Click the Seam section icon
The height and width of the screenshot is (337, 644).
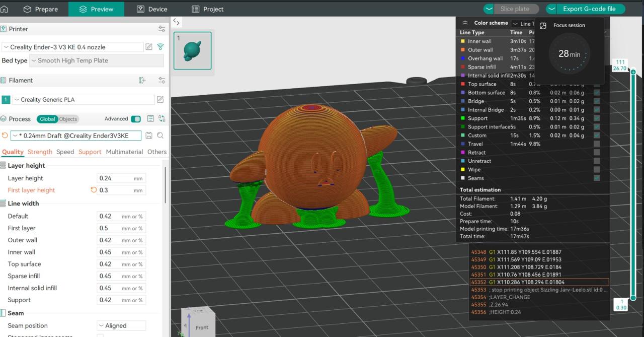coord(3,313)
